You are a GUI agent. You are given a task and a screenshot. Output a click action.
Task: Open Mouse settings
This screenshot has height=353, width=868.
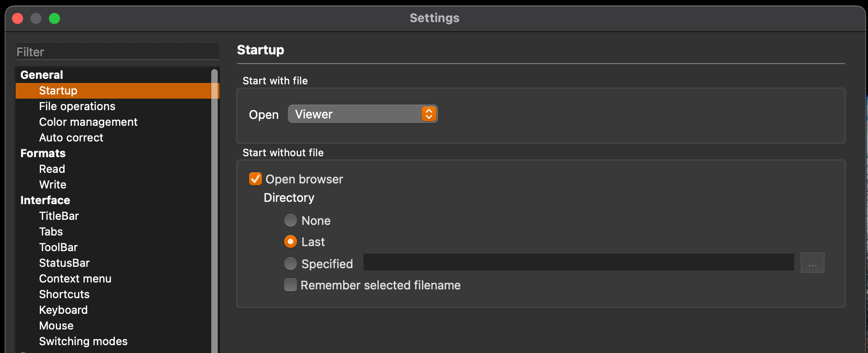(x=56, y=326)
